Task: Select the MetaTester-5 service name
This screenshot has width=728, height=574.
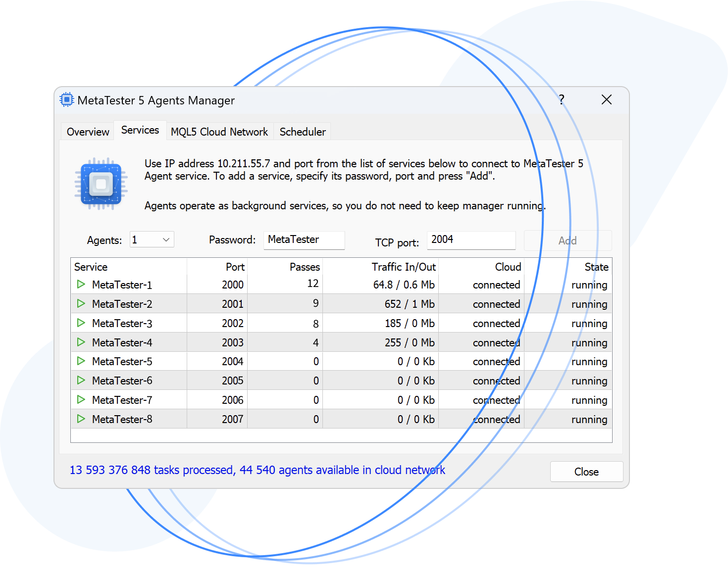Action: click(x=122, y=361)
